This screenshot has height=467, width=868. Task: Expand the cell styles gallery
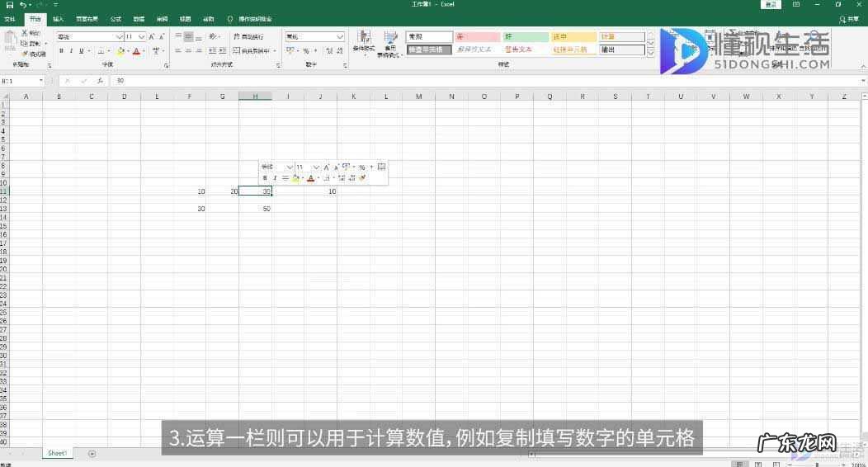click(650, 52)
